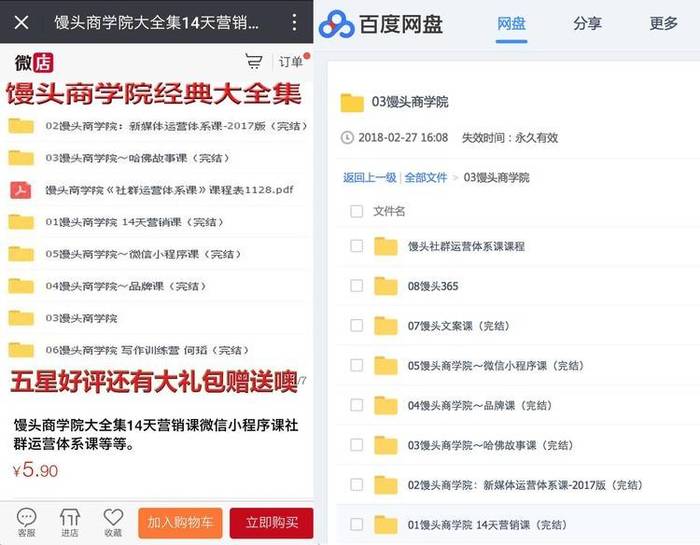Open folder icon of 03 哈佛故事课 in Baidu
This screenshot has width=700, height=545.
click(x=386, y=445)
